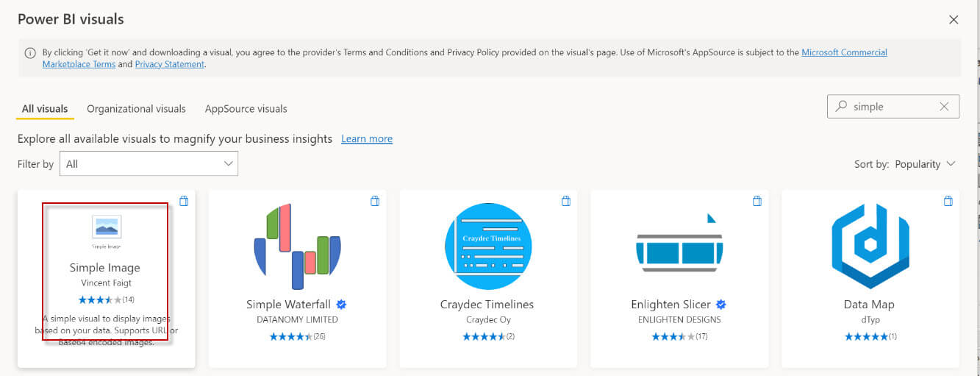Click the info icon in the notice banner
980x376 pixels.
click(30, 53)
